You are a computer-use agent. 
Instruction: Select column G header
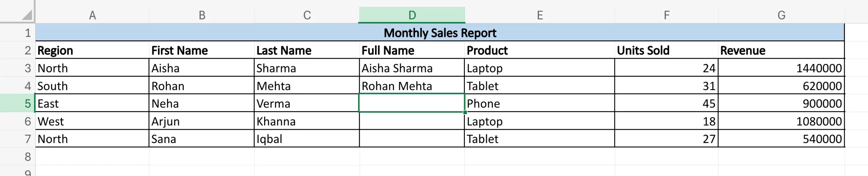(781, 15)
